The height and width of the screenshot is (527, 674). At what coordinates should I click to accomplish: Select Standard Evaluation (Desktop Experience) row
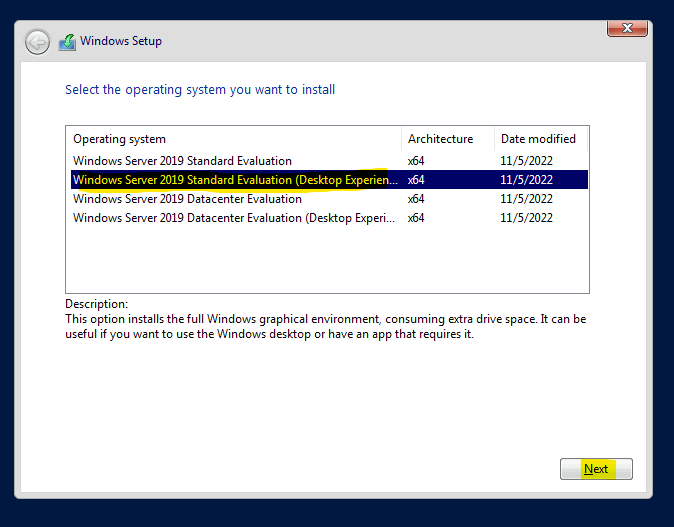(329, 180)
